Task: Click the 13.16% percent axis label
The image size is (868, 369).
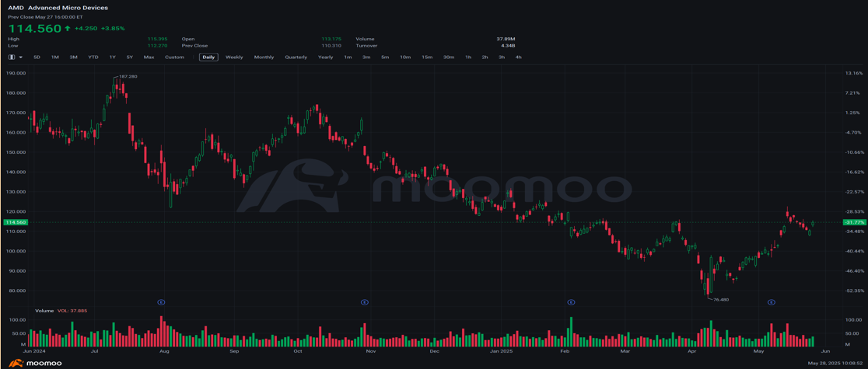Action: 855,73
